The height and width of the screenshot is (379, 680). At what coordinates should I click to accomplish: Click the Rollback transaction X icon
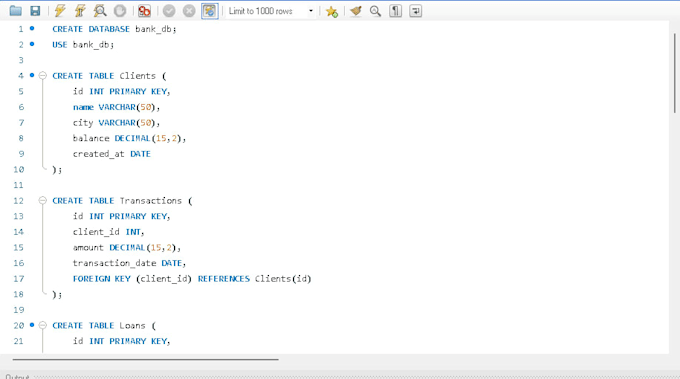coord(189,11)
